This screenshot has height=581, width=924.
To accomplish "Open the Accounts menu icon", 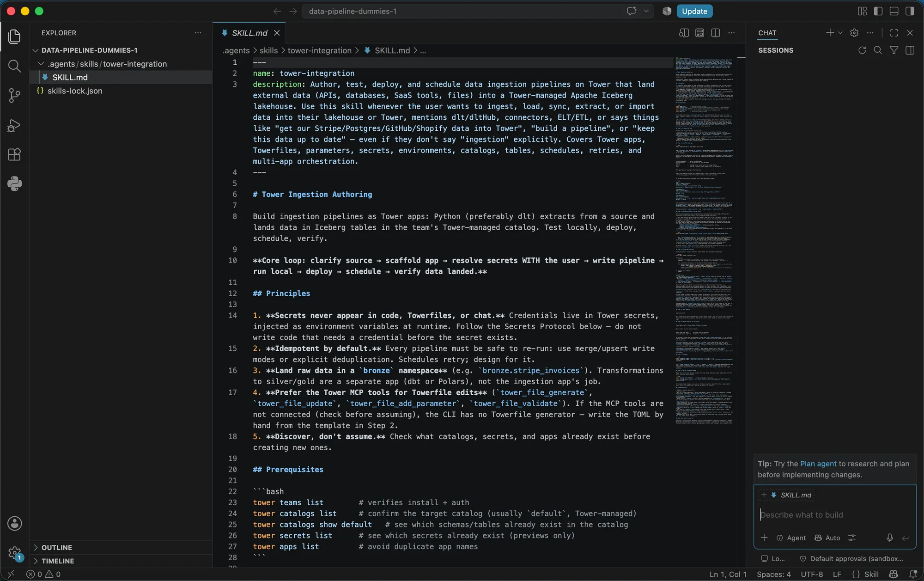I will (14, 523).
